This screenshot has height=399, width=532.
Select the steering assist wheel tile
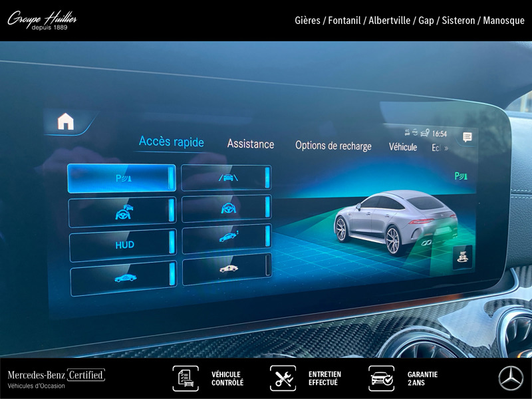point(226,208)
